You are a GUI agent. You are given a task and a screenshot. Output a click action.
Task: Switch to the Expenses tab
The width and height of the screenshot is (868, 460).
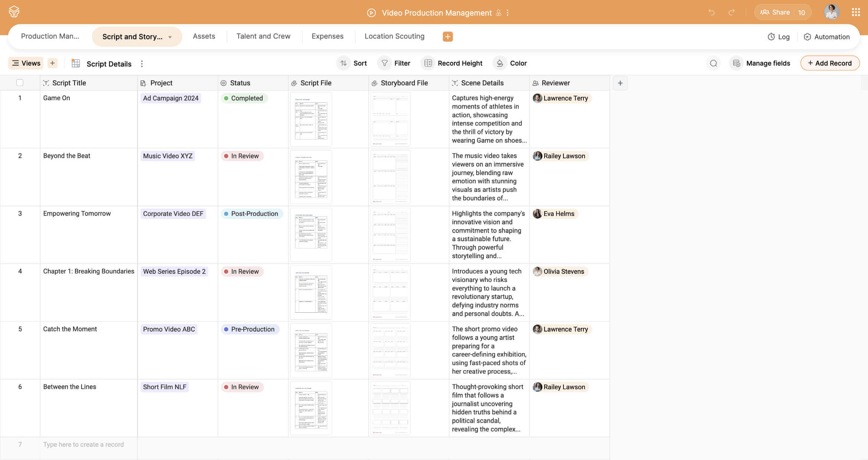[x=328, y=36]
